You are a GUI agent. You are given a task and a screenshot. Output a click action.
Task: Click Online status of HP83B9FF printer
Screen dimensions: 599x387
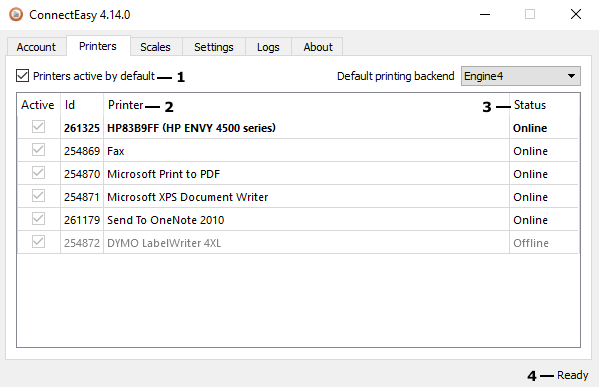[x=530, y=128]
